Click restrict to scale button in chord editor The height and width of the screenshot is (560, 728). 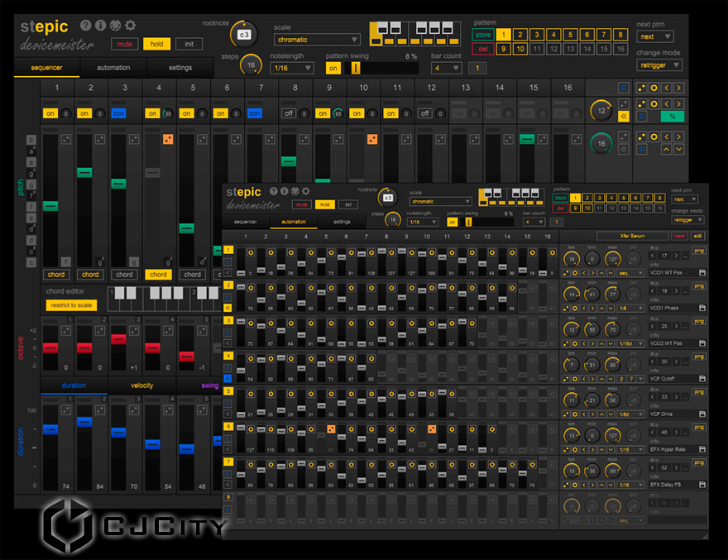click(71, 305)
